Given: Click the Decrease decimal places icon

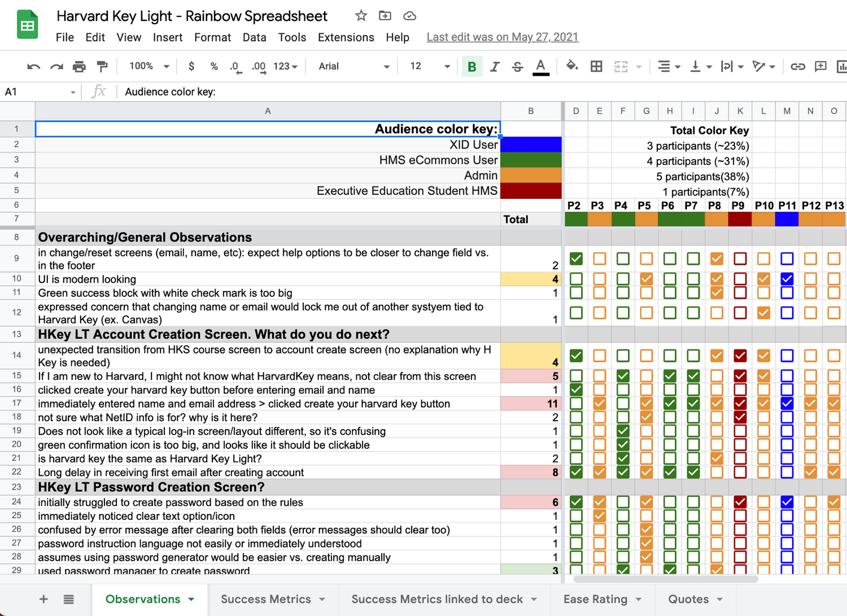Looking at the screenshot, I should click(x=235, y=66).
